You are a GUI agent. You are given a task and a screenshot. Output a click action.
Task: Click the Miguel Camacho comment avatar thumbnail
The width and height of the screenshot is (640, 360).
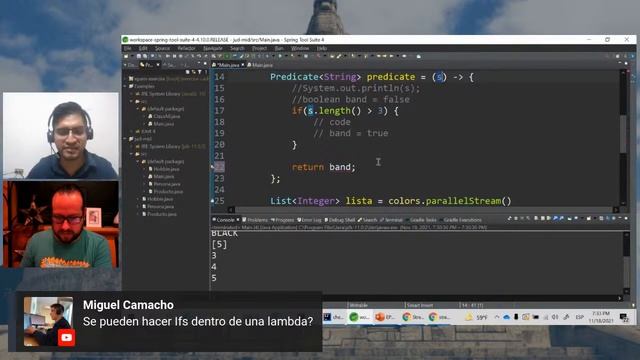pos(48,322)
